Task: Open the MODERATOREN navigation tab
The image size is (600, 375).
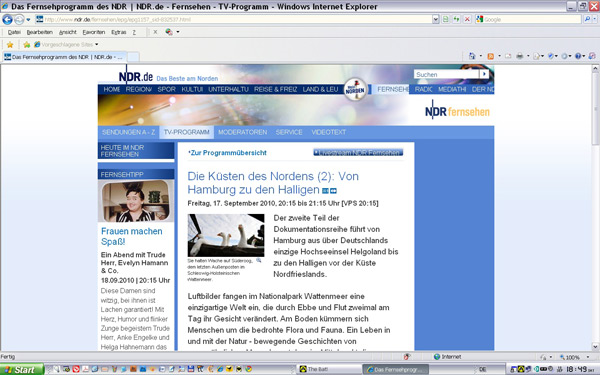Action: click(243, 132)
